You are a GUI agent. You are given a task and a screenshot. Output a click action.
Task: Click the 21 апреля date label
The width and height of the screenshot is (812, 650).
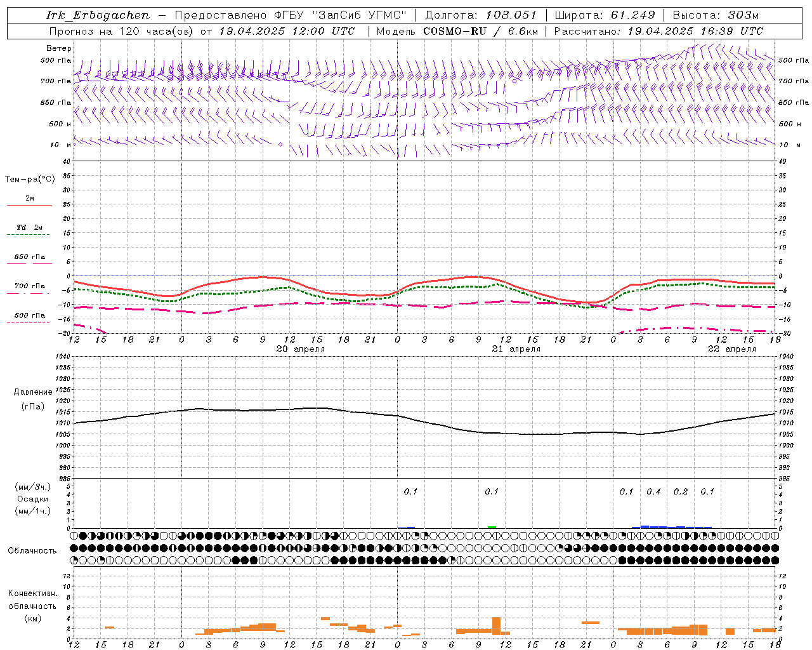coord(516,349)
